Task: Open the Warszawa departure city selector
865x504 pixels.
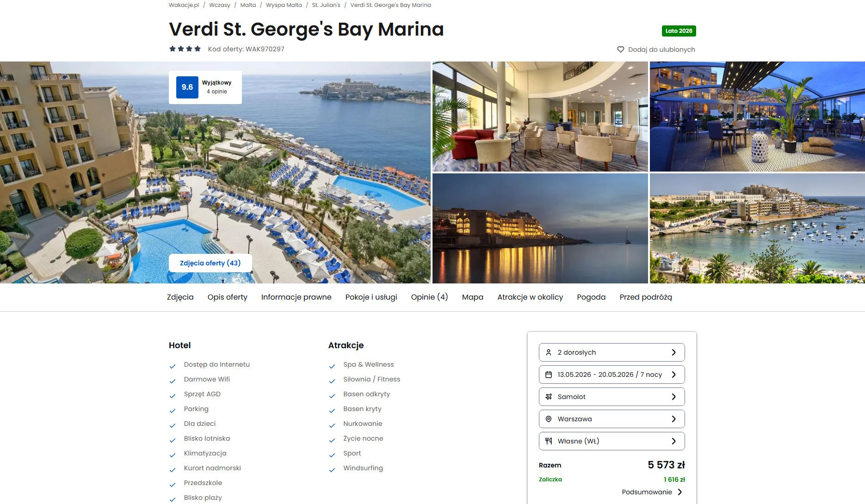Action: (x=612, y=419)
